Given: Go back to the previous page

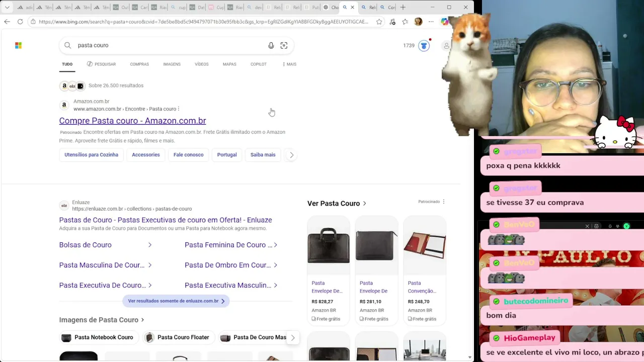Looking at the screenshot, I should [7, 22].
